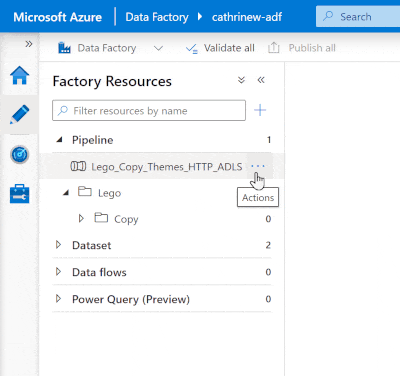Image resolution: width=400 pixels, height=376 pixels.
Task: Open pipeline Lego_Copy_Themes_HTTP_ADLS
Action: click(167, 166)
